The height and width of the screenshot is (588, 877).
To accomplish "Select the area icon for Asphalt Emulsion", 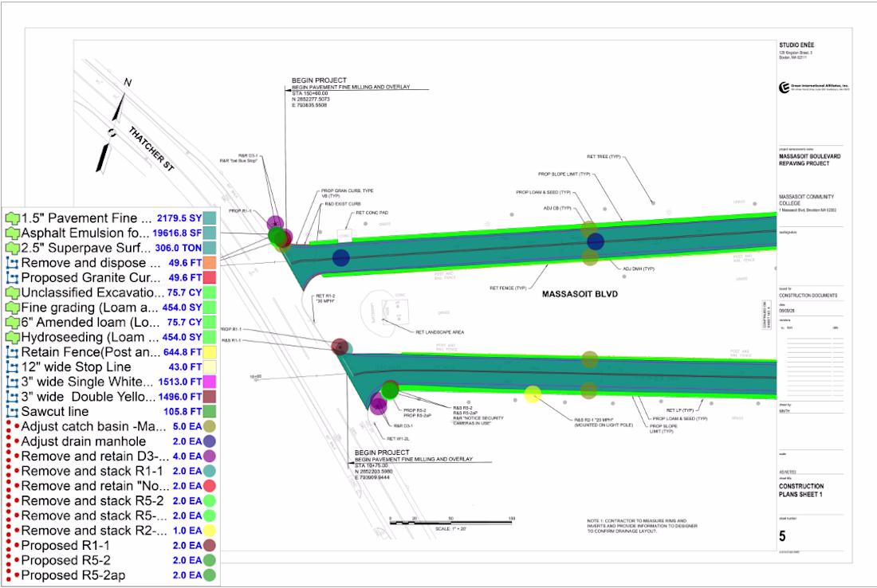I will (x=12, y=233).
